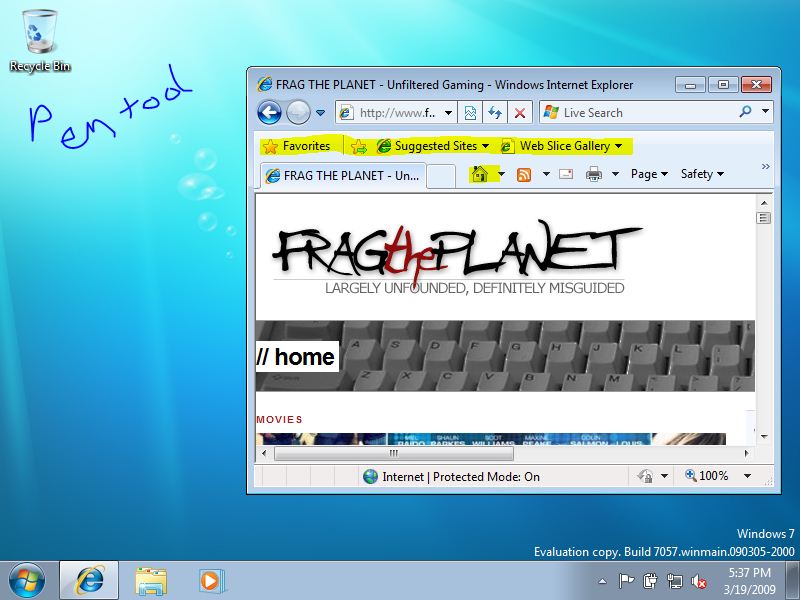Image resolution: width=800 pixels, height=600 pixels.
Task: Click the horizontal scrollbar right arrow
Action: click(x=746, y=453)
